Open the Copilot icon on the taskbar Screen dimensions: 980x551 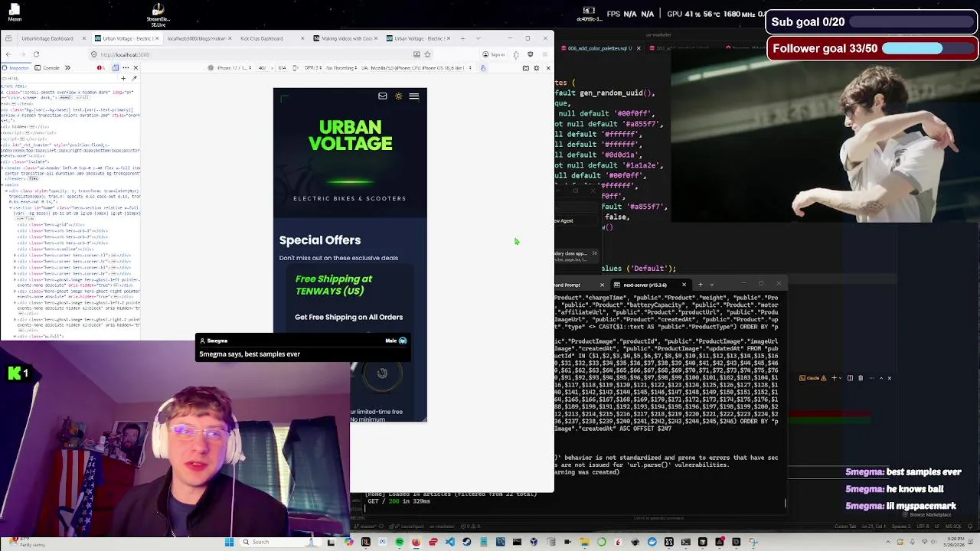pos(349,542)
